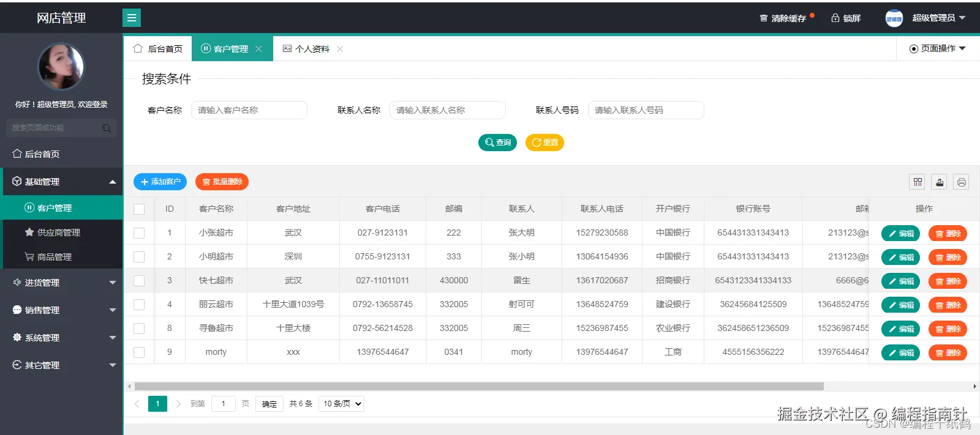Image resolution: width=980 pixels, height=435 pixels.
Task: Tick the select-all header checkbox
Action: click(139, 209)
